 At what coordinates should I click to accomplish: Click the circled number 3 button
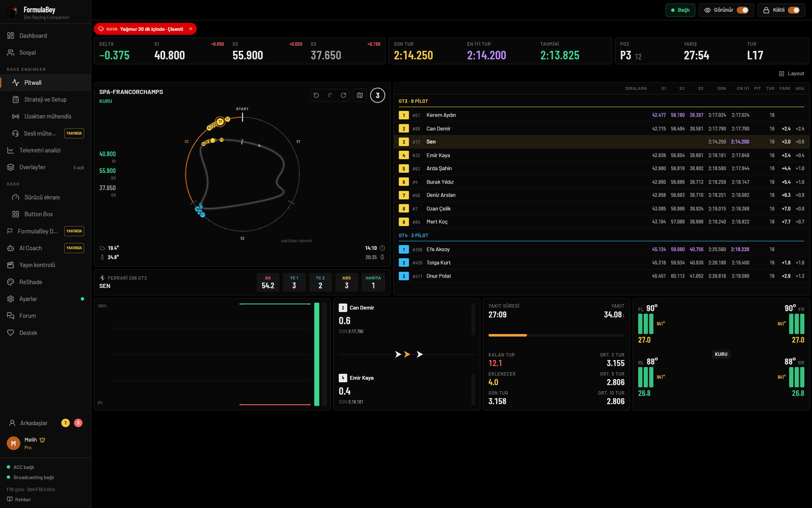pos(377,96)
